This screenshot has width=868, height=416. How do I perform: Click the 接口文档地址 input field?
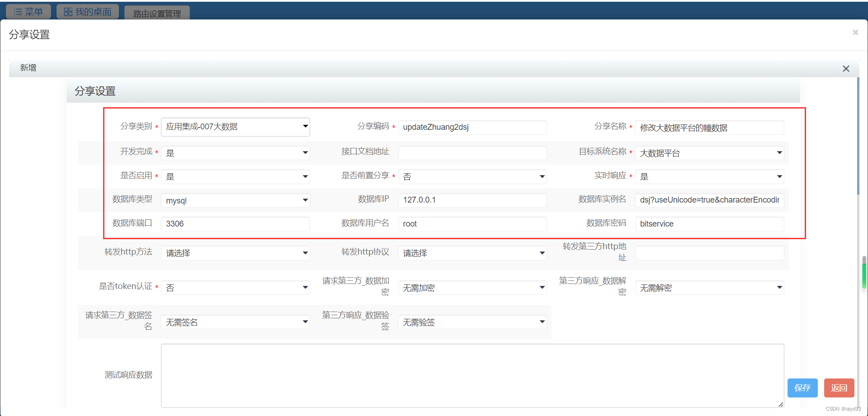[x=472, y=153]
